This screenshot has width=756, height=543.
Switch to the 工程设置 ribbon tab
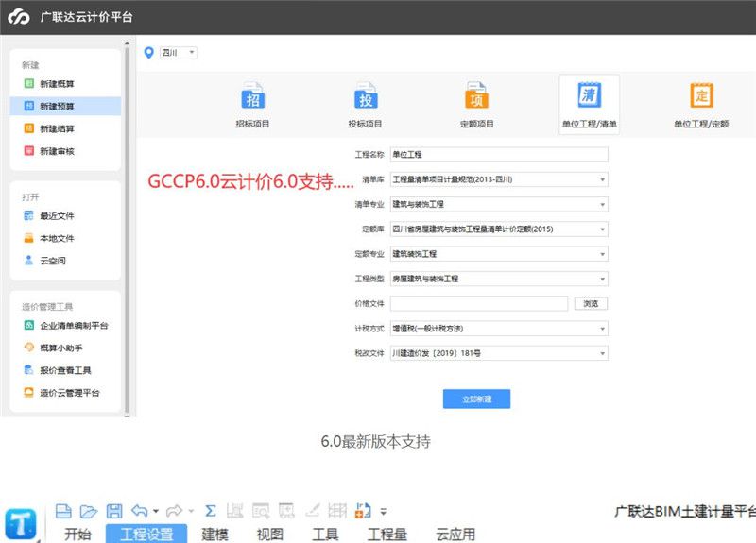click(x=146, y=534)
